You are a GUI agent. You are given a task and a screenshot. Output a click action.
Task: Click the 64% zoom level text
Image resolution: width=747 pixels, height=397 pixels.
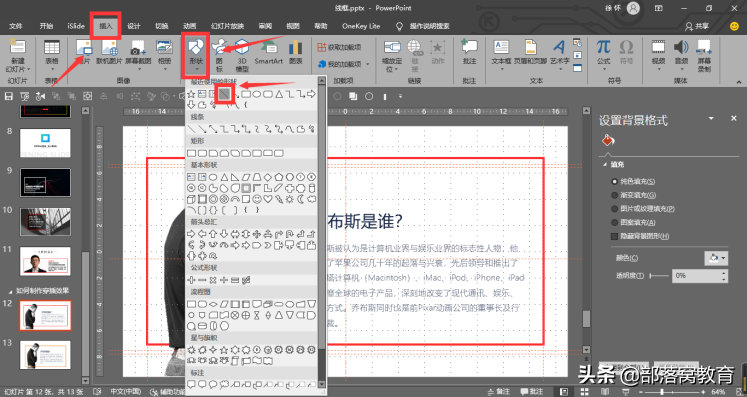[718, 392]
